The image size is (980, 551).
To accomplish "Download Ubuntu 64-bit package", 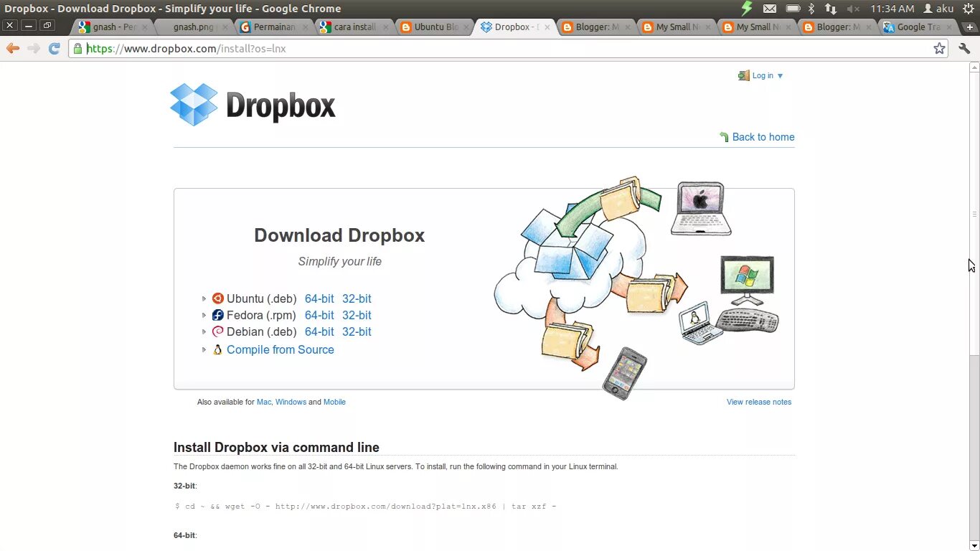I will click(x=319, y=298).
